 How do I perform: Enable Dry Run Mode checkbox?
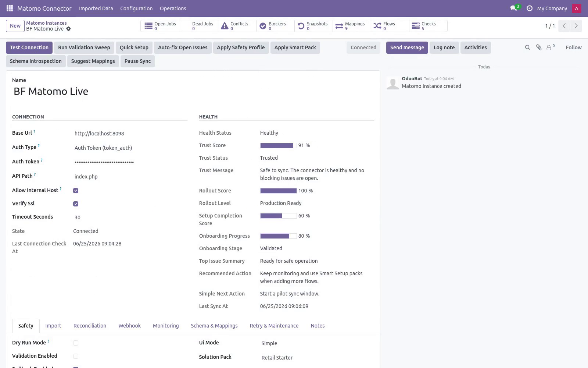coord(76,343)
